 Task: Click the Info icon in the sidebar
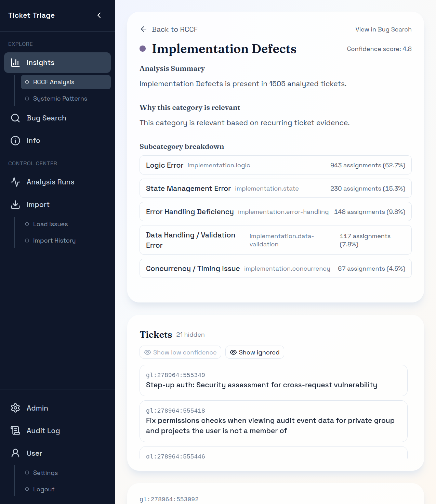click(15, 140)
